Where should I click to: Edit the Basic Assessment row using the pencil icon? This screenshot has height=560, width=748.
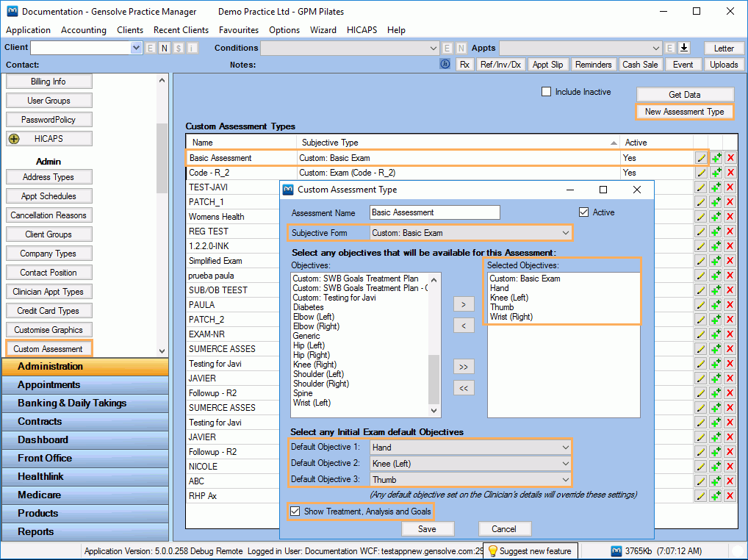click(700, 157)
